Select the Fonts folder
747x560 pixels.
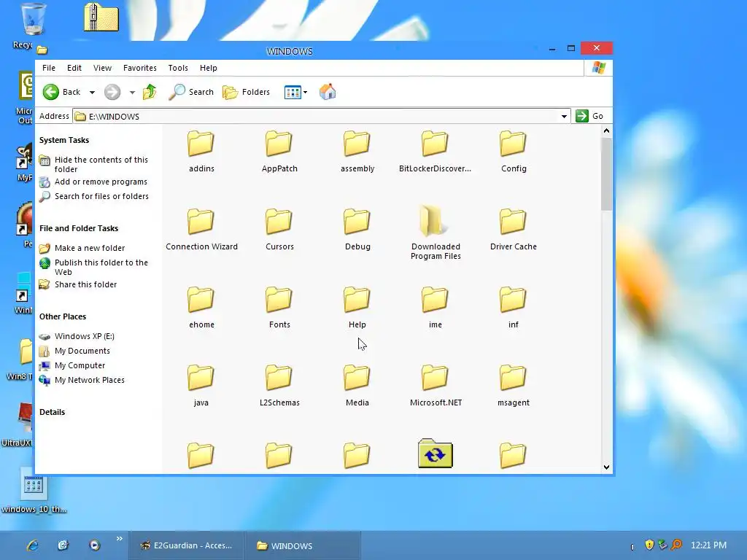(x=279, y=308)
